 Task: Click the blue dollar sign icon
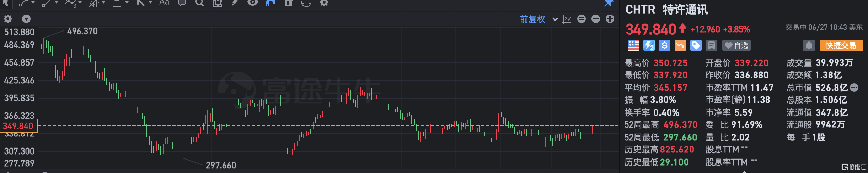665,45
